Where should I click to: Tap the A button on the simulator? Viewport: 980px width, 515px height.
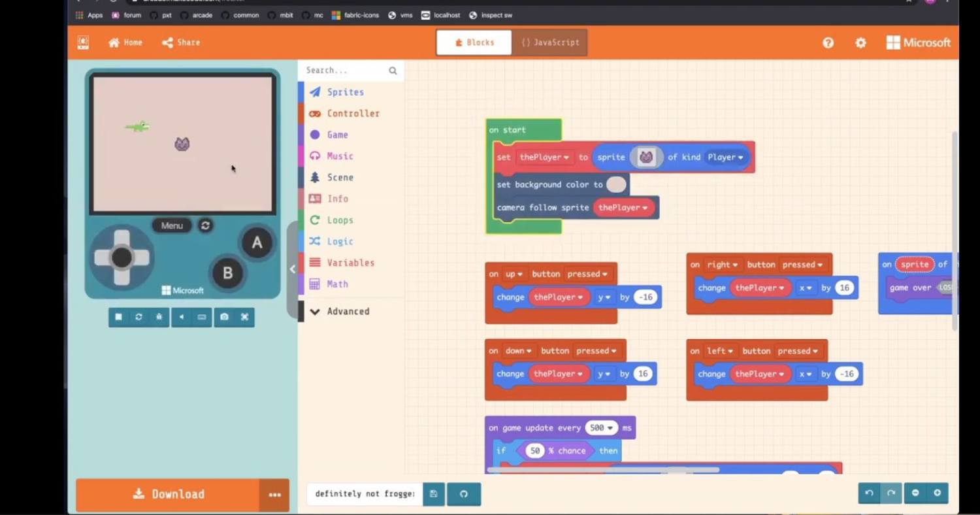tap(257, 243)
